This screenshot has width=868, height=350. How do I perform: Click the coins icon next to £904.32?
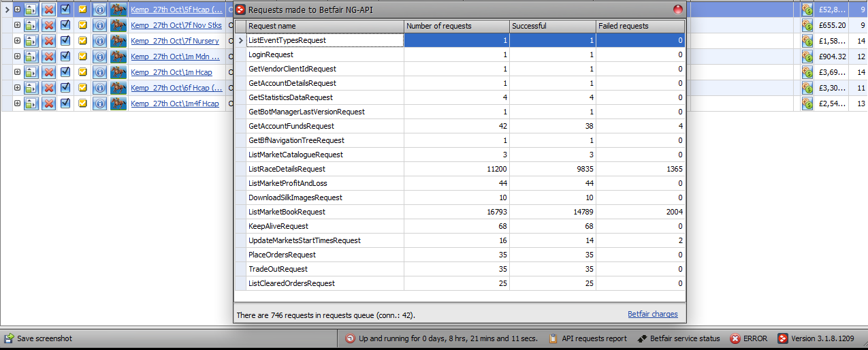pyautogui.click(x=807, y=57)
